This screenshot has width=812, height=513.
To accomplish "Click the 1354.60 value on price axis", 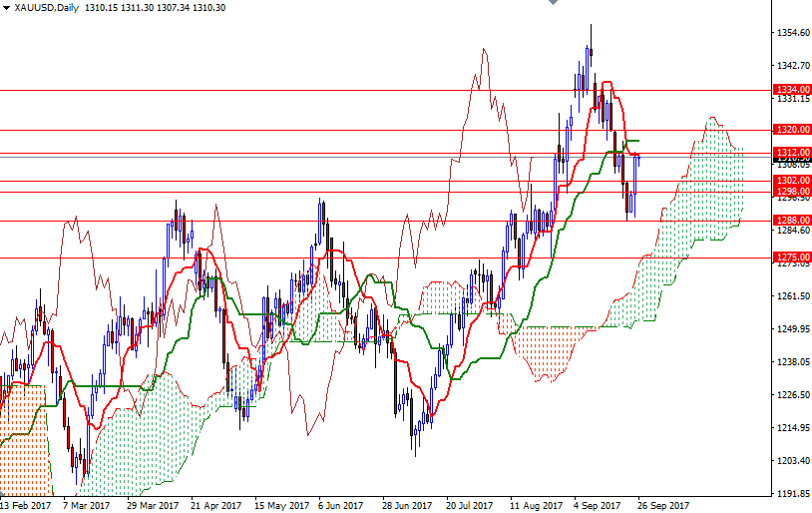I will [792, 33].
